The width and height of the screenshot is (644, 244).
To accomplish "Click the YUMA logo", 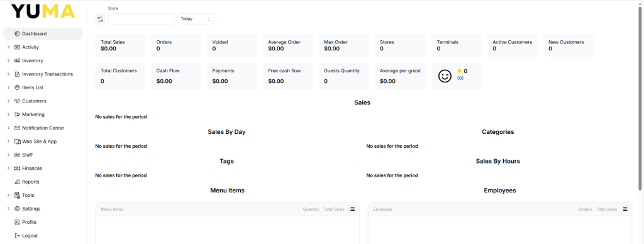I will (43, 11).
